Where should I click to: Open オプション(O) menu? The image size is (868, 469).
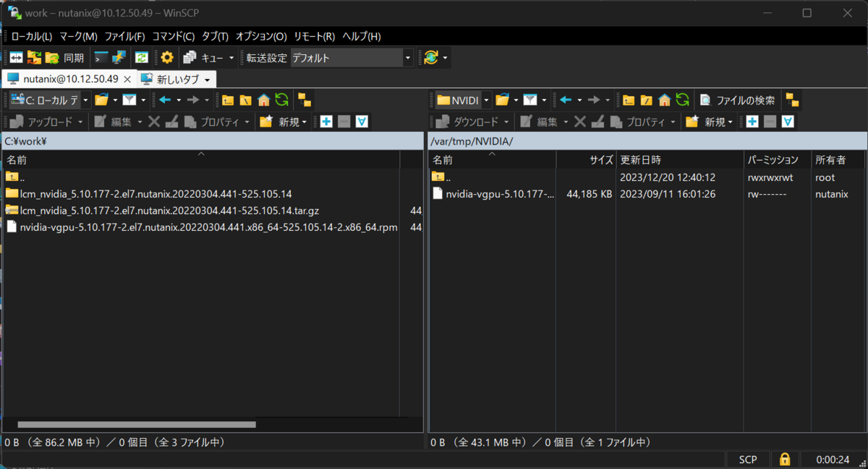pyautogui.click(x=261, y=36)
